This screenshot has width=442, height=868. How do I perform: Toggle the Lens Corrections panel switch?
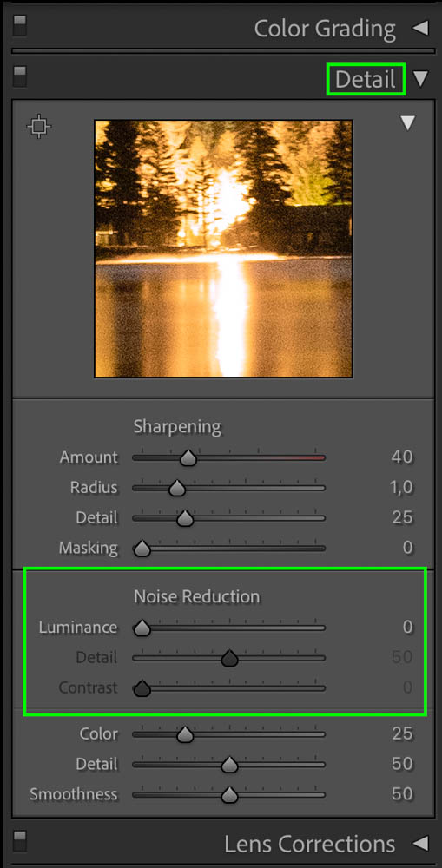[20, 840]
